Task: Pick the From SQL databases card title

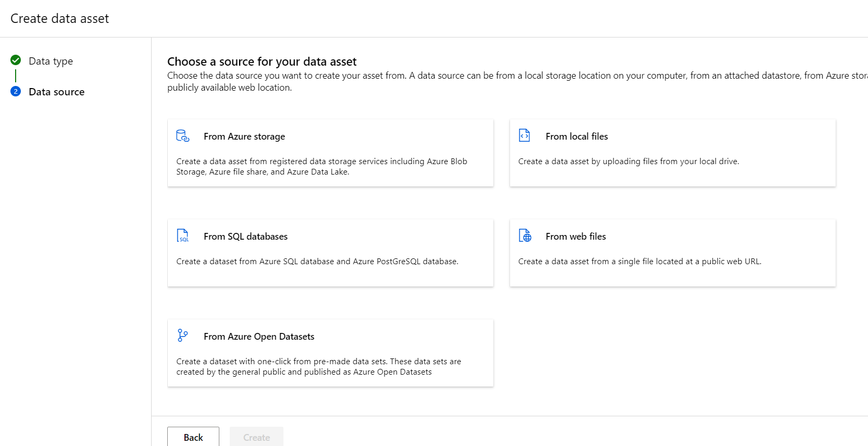Action: (245, 237)
